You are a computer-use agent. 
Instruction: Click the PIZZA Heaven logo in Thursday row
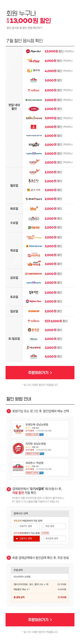point(34,246)
